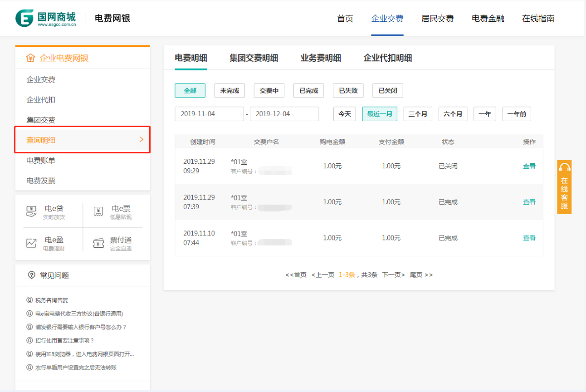Select the 全部 status filter
This screenshot has height=392, width=586.
pyautogui.click(x=190, y=91)
